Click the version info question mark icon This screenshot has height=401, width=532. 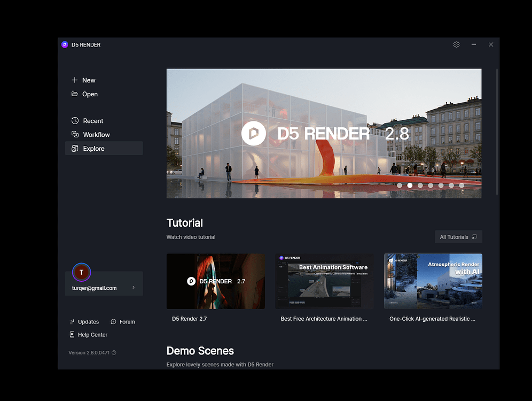tap(114, 352)
